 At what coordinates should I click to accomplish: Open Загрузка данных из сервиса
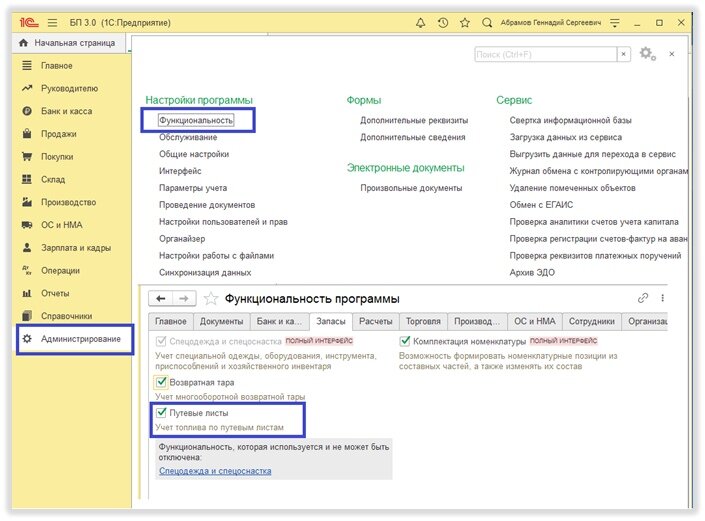(x=566, y=137)
